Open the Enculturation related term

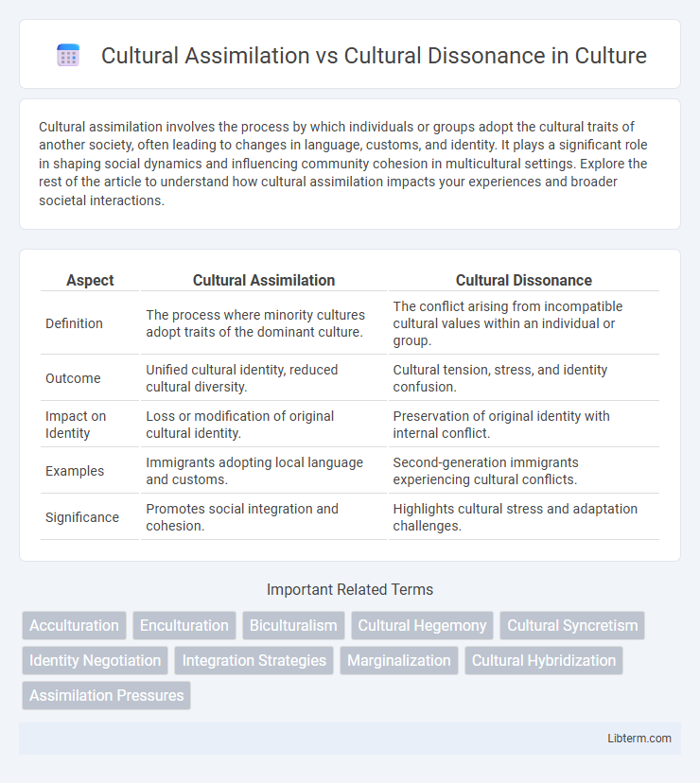click(x=184, y=625)
